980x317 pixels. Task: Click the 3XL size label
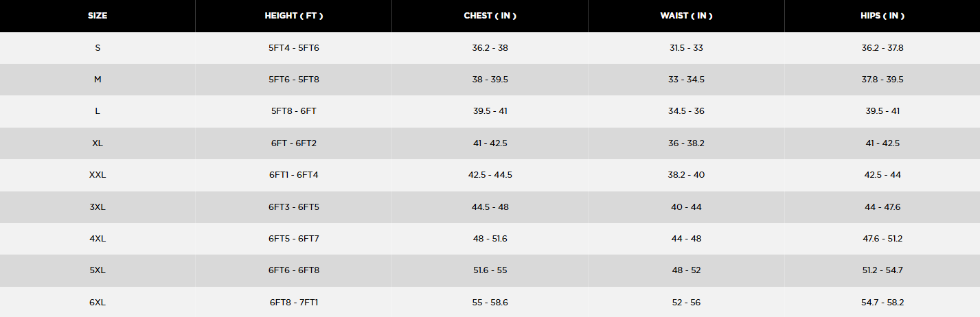[x=98, y=207]
